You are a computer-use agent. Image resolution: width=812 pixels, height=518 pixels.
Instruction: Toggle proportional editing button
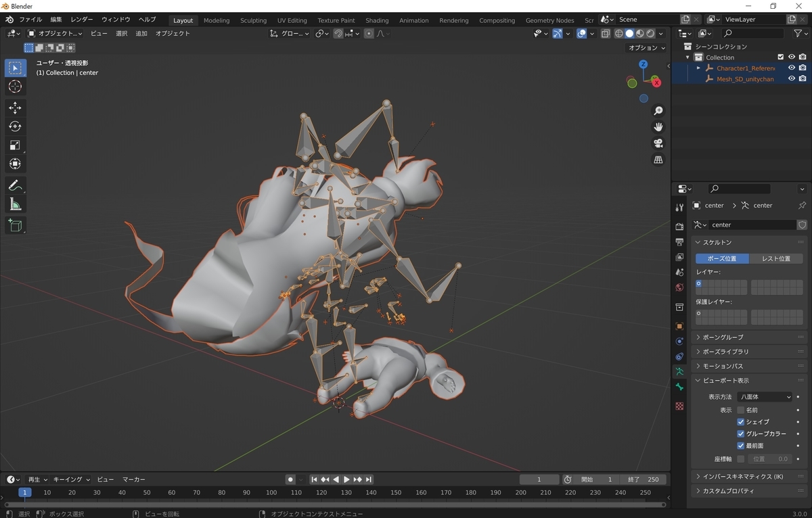tap(369, 33)
